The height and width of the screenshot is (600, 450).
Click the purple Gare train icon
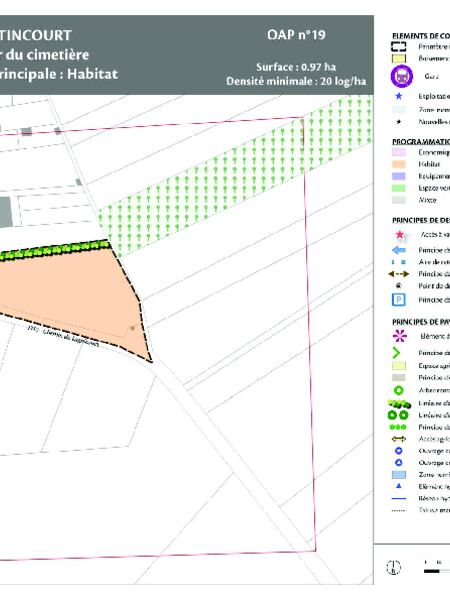coord(401,76)
